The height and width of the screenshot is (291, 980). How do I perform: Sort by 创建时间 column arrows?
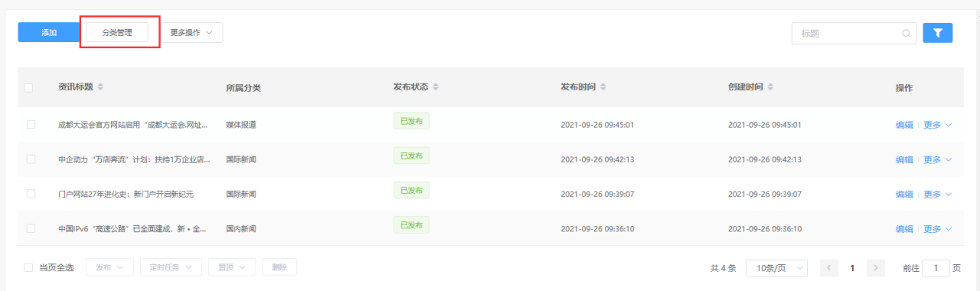pos(770,87)
